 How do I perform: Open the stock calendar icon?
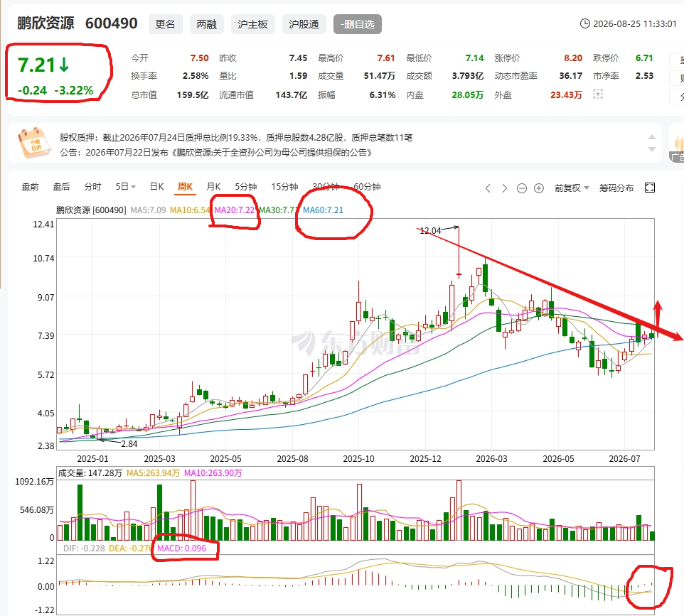32,143
